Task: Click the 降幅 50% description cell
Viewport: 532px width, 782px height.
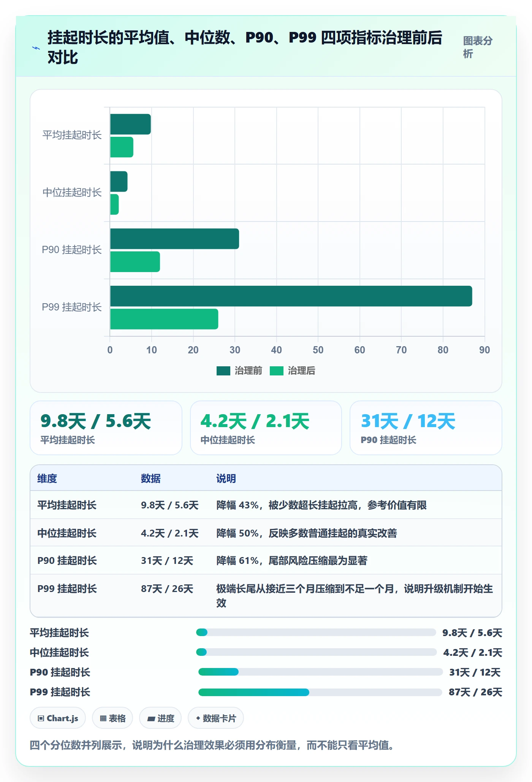Action: pos(307,533)
